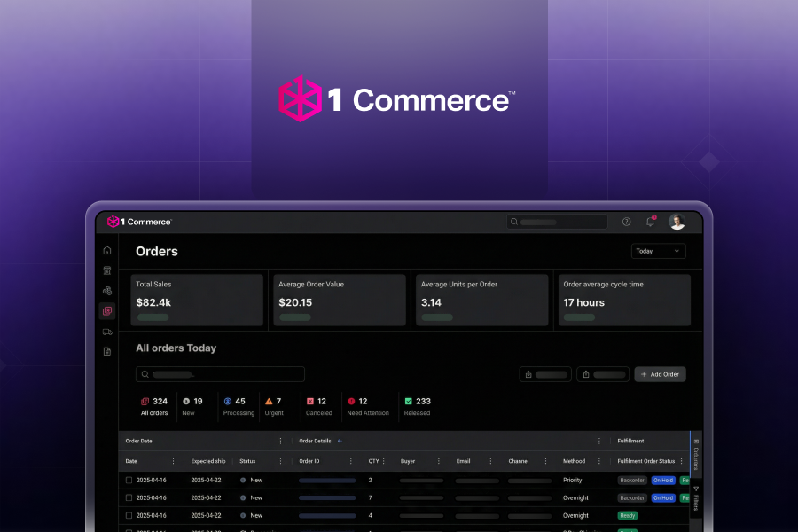Open the Email column three-dot menu
Screen dimensions: 798x532
490,461
